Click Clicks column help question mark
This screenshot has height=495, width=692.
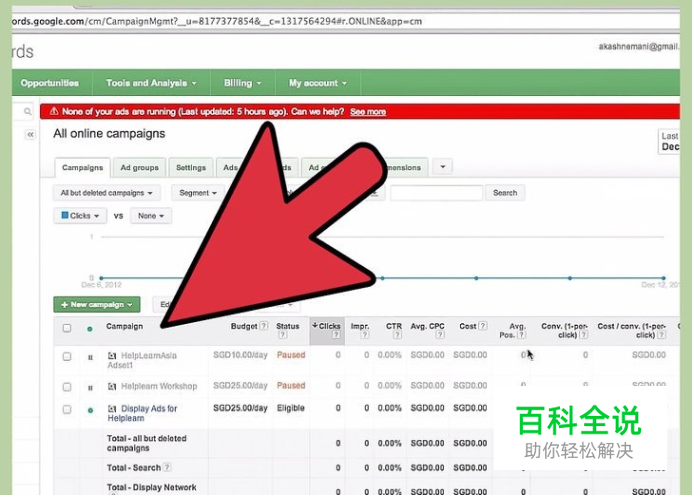[x=336, y=335]
